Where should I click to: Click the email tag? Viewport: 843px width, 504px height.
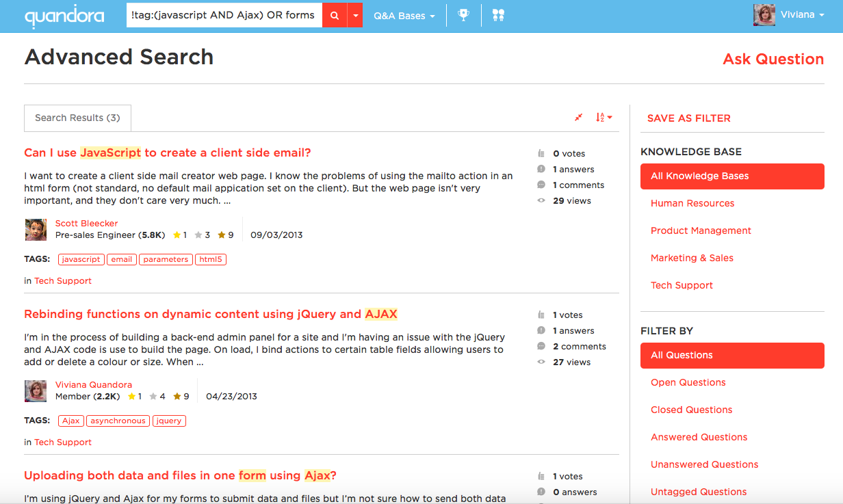122,259
